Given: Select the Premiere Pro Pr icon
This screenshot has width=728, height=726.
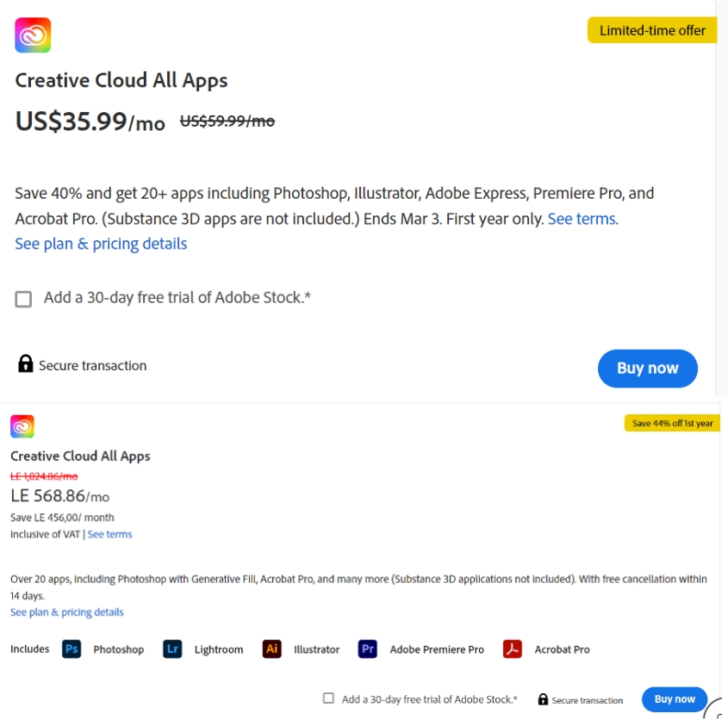Looking at the screenshot, I should tap(367, 649).
